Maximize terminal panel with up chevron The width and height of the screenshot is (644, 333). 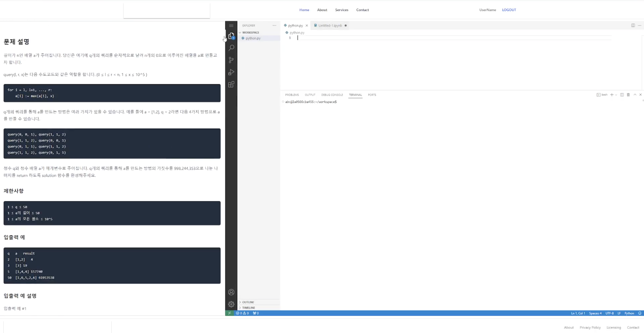(635, 95)
